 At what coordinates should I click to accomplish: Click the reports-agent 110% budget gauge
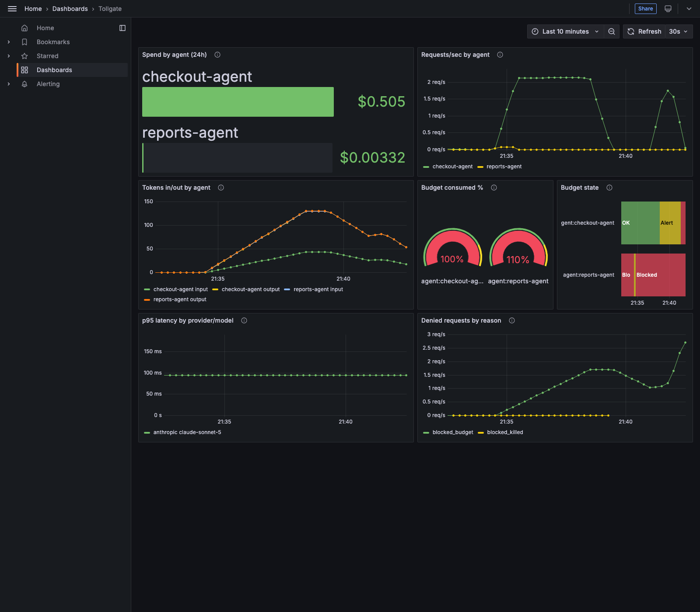pyautogui.click(x=518, y=248)
